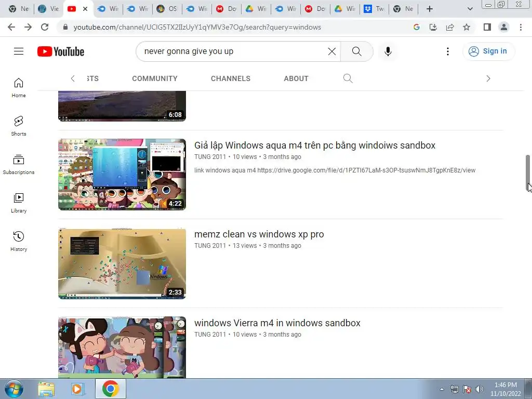Open the 6:08 video thumbnail
Screen dimensions: 532x399
coord(122,106)
